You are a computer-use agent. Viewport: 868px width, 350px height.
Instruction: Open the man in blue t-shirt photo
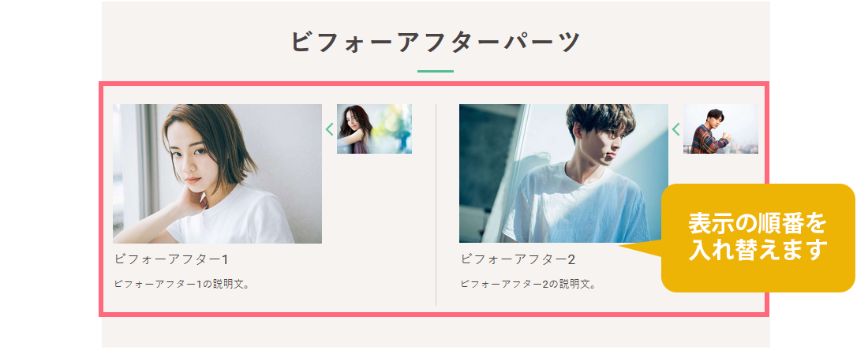563,173
